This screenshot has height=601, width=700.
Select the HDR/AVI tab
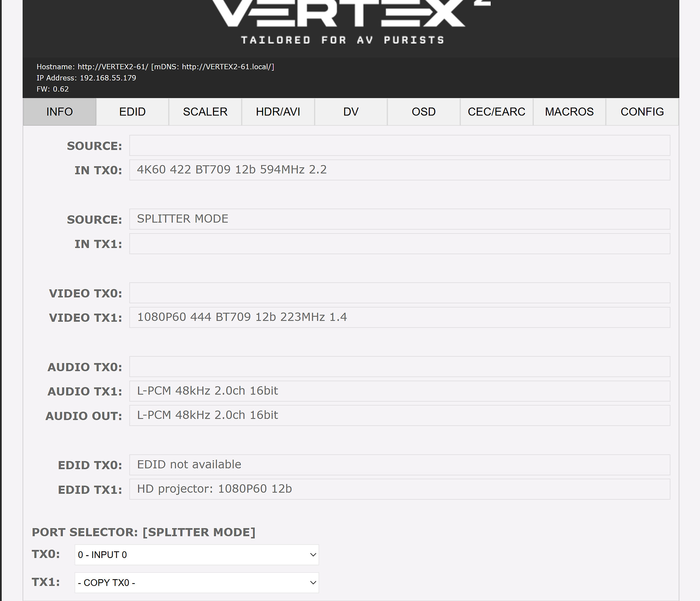(278, 112)
